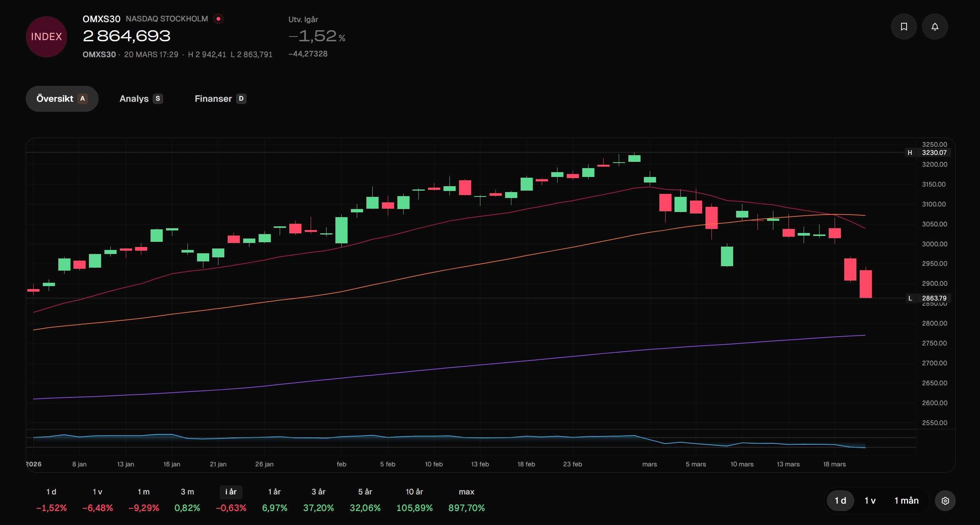Click the last red candlestick
This screenshot has width=980, height=525.
pyautogui.click(x=866, y=284)
